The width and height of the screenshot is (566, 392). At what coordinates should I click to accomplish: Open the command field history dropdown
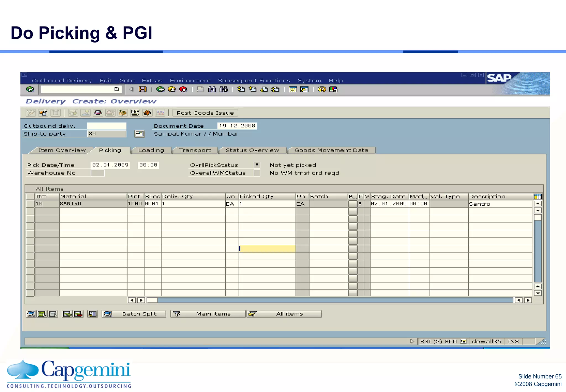[117, 89]
